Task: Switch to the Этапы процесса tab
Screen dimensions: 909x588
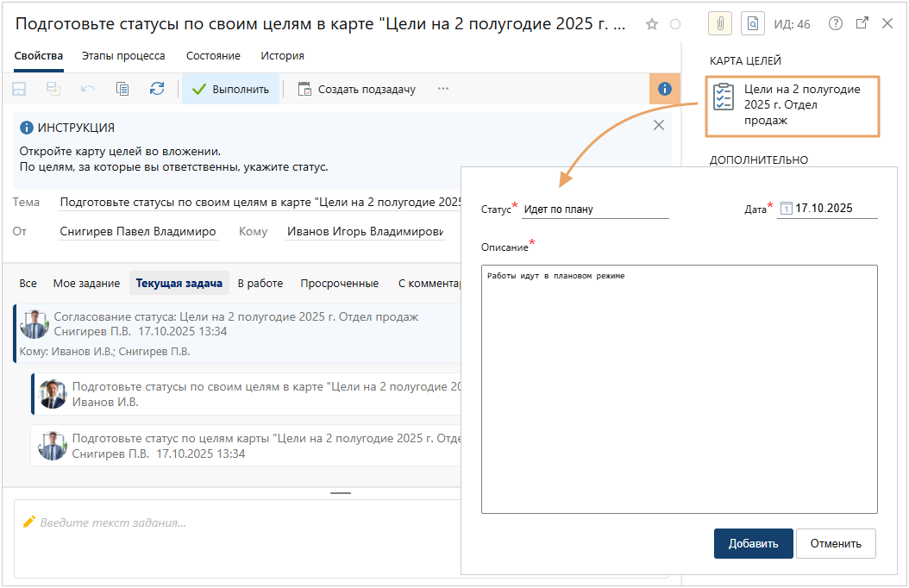Action: click(123, 56)
